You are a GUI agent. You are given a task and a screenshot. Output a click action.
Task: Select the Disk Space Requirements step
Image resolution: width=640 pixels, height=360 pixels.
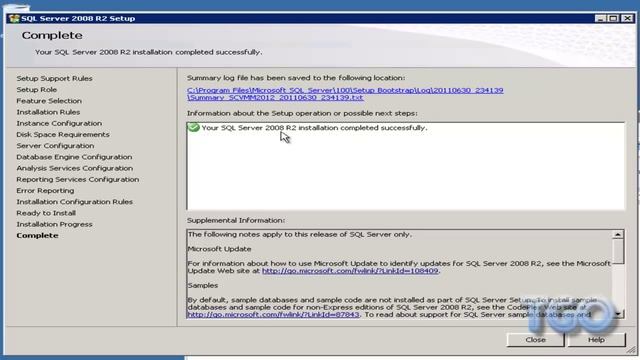click(x=63, y=134)
